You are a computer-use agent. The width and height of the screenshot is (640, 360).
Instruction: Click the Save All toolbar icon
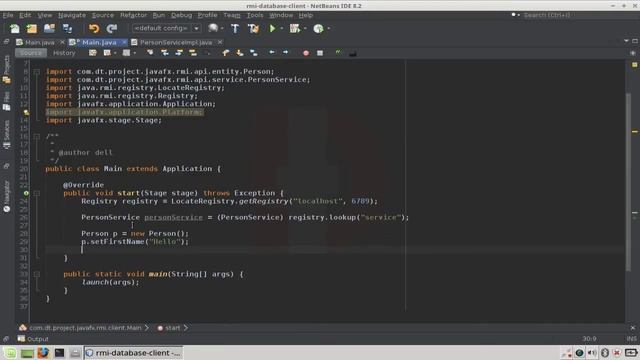[x=67, y=28]
